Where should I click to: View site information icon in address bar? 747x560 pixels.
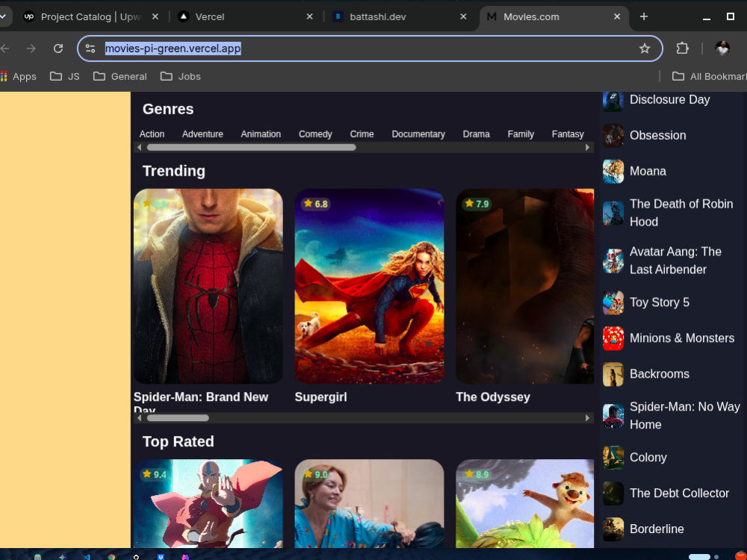pyautogui.click(x=90, y=48)
